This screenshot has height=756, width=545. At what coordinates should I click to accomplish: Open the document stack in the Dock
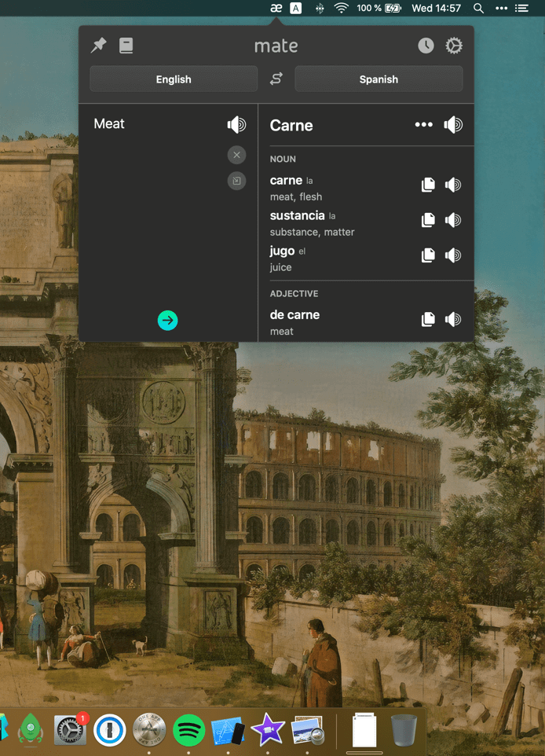[x=364, y=730]
